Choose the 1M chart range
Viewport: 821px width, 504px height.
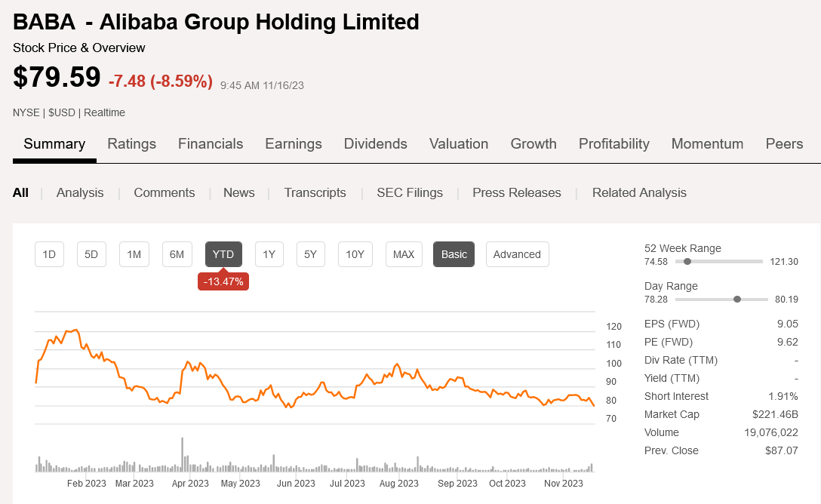[134, 254]
